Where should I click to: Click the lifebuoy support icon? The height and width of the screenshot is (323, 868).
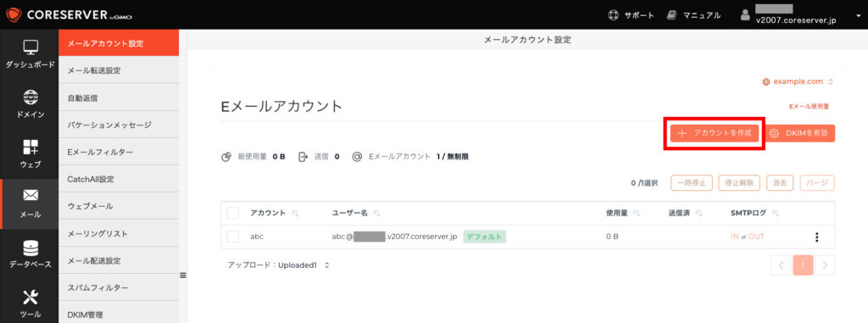(x=613, y=15)
